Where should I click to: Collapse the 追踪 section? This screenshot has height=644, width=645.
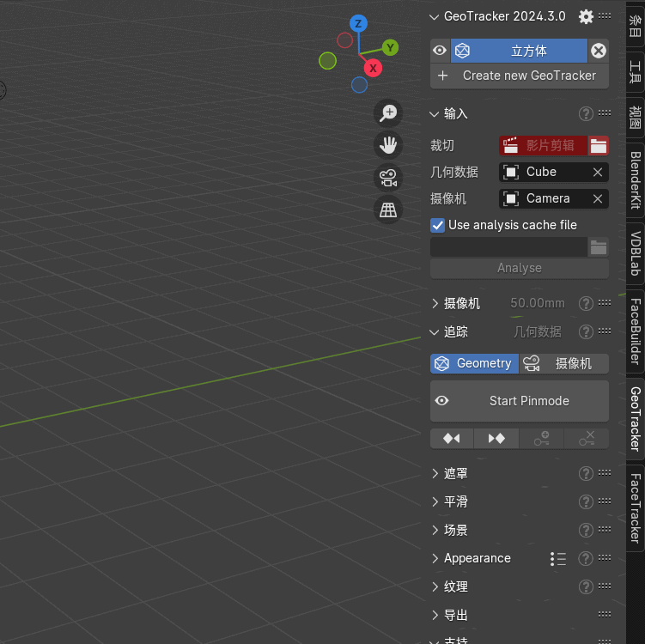[x=434, y=331]
